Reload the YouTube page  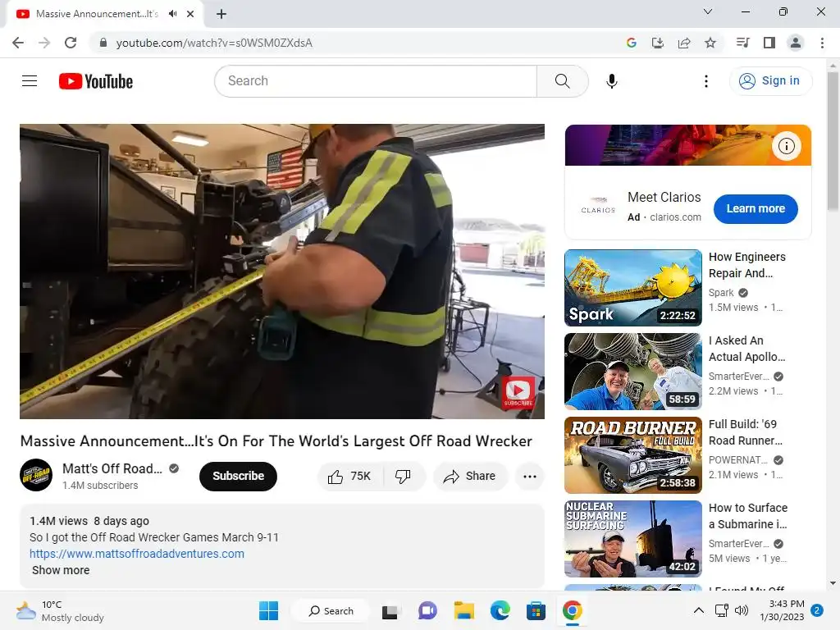click(71, 43)
